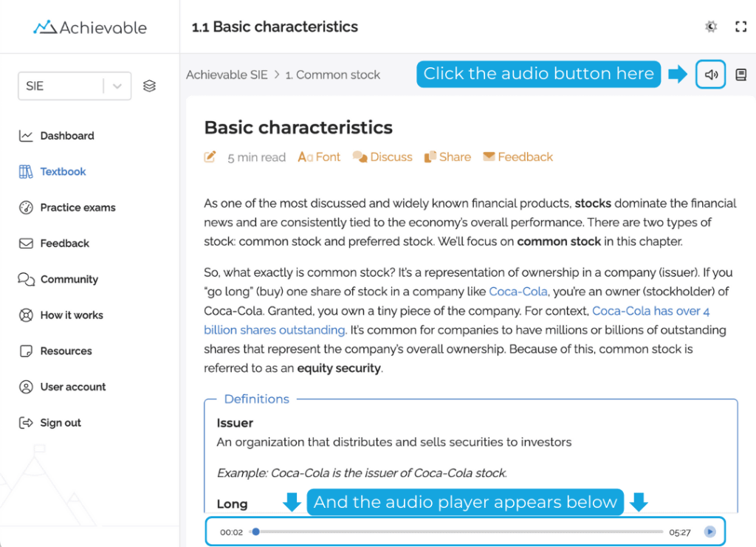Open the Coca-Cola shares outstanding link

pyautogui.click(x=651, y=311)
